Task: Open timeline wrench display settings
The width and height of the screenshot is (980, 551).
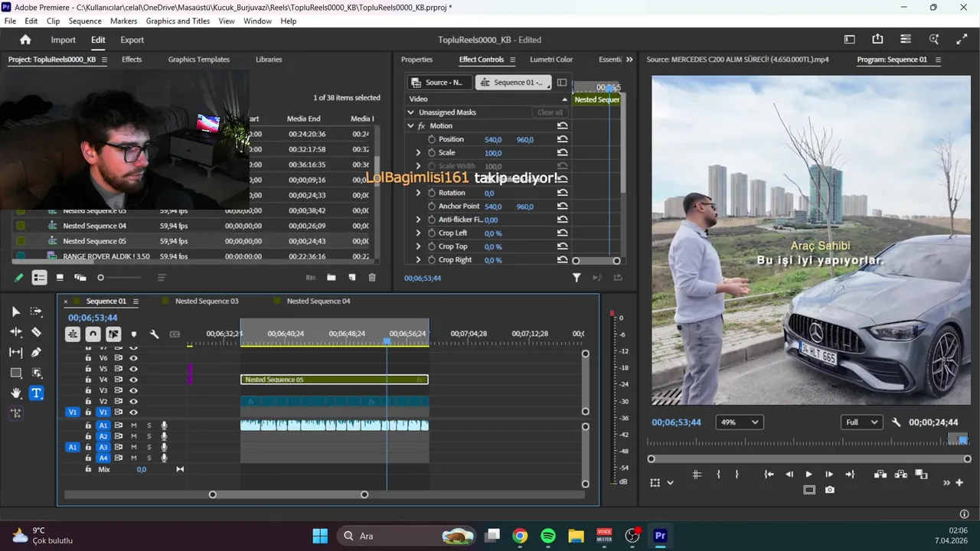Action: point(154,334)
